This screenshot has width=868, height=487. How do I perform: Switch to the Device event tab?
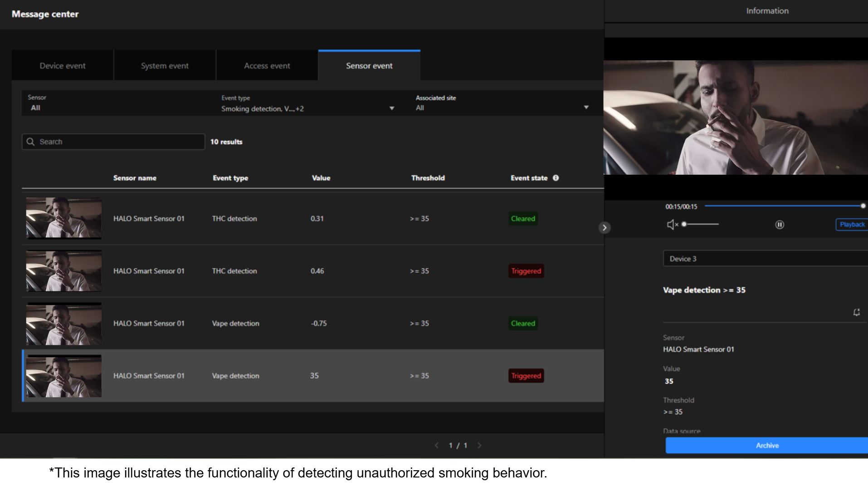63,66
